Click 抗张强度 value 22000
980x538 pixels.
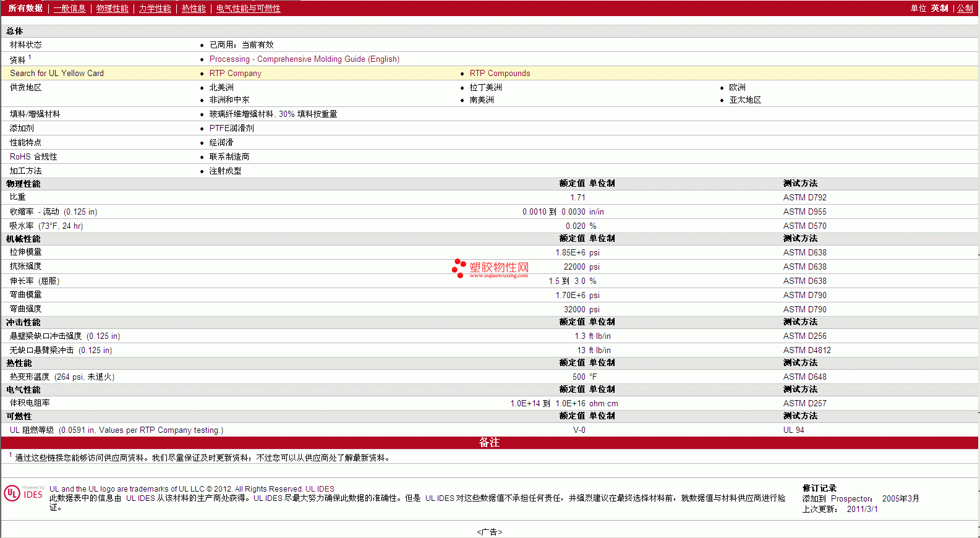click(574, 267)
